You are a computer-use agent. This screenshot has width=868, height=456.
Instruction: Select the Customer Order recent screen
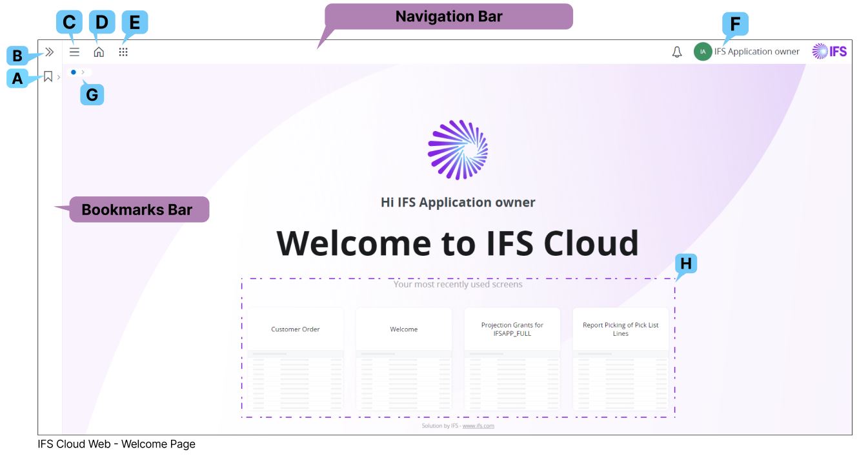(x=295, y=329)
